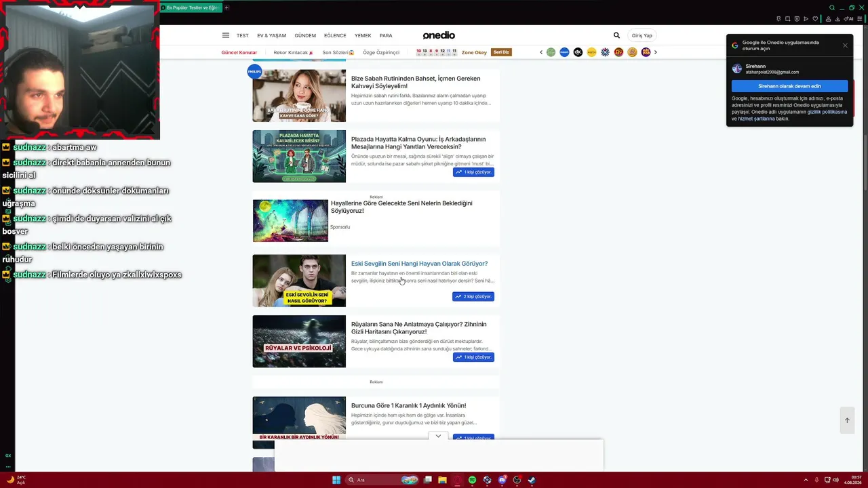Open 'Rüyaların Sana Ne Anlatmaya Çalışıyor' title
The image size is (868, 488).
pyautogui.click(x=418, y=328)
